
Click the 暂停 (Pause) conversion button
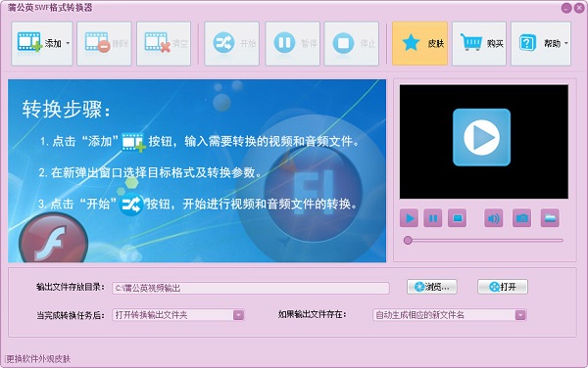(292, 43)
